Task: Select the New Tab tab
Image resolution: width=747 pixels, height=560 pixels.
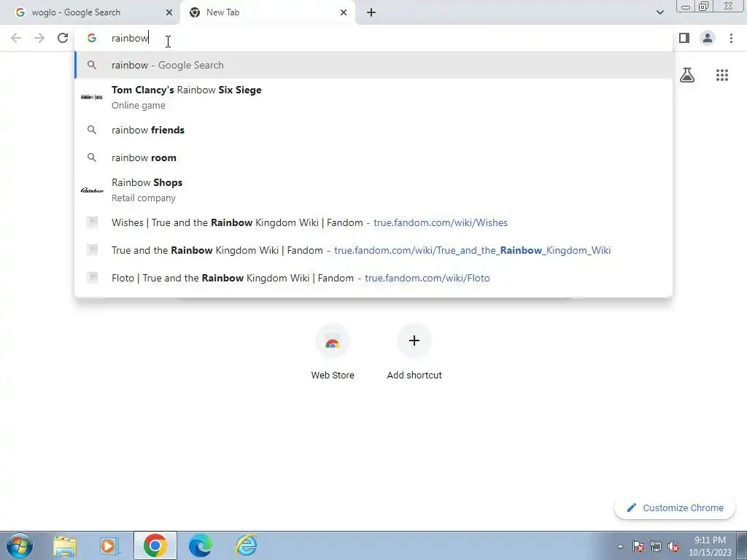Action: click(x=268, y=12)
